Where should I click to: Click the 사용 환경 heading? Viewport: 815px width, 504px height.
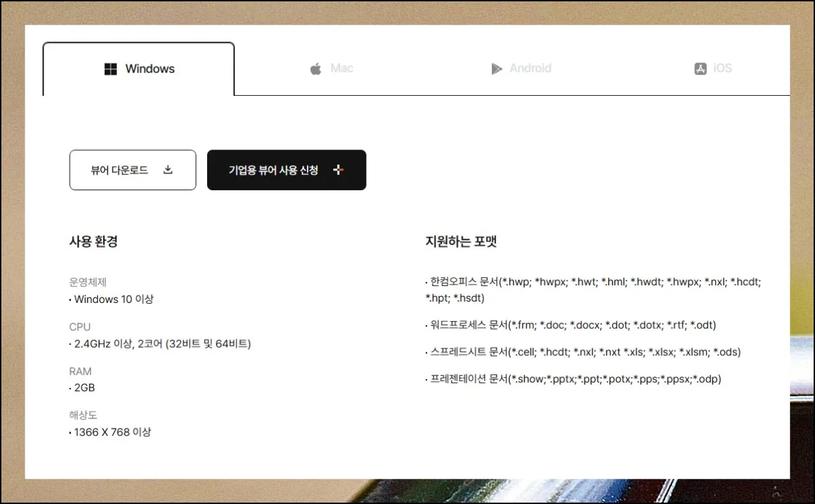tap(94, 241)
